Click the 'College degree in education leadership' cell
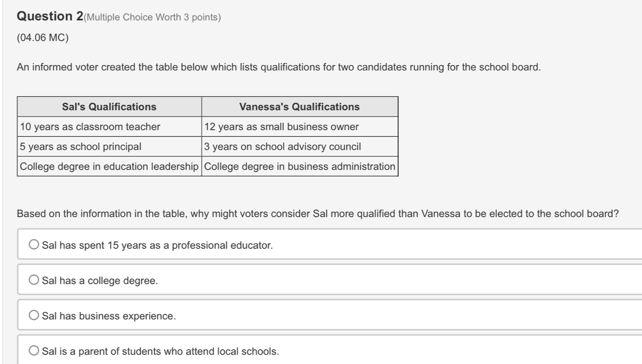The width and height of the screenshot is (642, 364). 109,166
